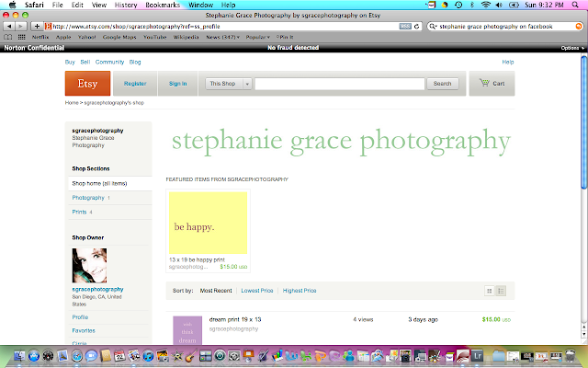588x368 pixels.
Task: Open Safari search magnifier dropdown
Action: pyautogui.click(x=433, y=27)
